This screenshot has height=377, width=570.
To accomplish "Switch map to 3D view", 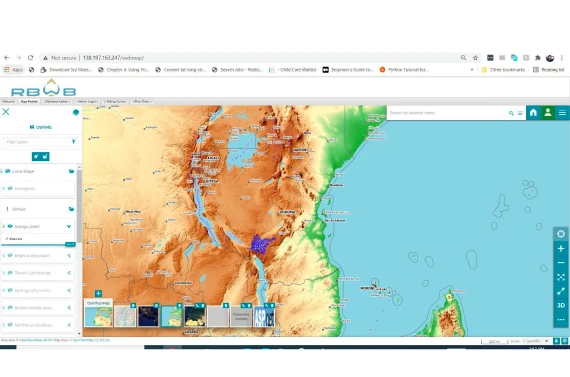I will click(561, 305).
